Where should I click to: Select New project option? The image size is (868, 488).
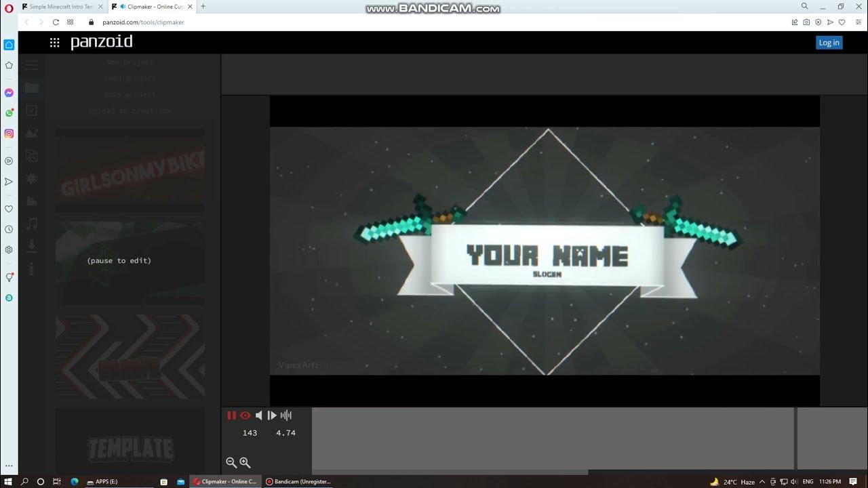tap(130, 62)
